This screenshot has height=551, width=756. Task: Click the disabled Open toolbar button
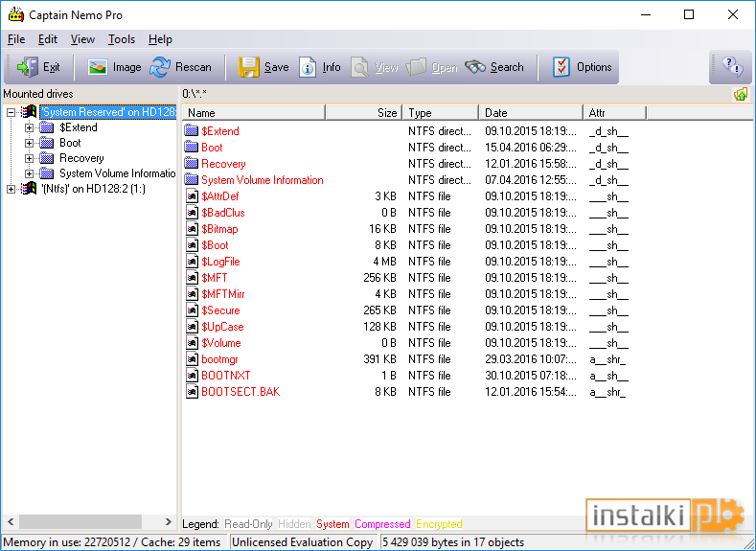[x=431, y=67]
